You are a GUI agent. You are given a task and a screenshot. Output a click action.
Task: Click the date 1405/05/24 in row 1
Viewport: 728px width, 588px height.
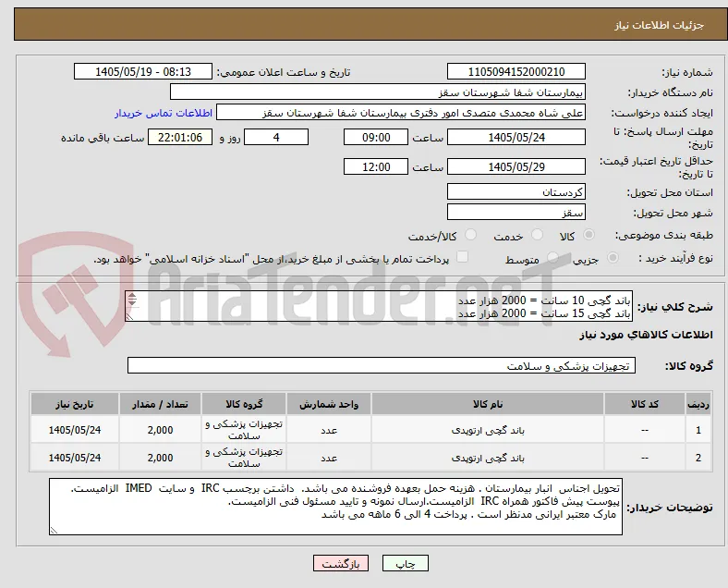click(75, 430)
